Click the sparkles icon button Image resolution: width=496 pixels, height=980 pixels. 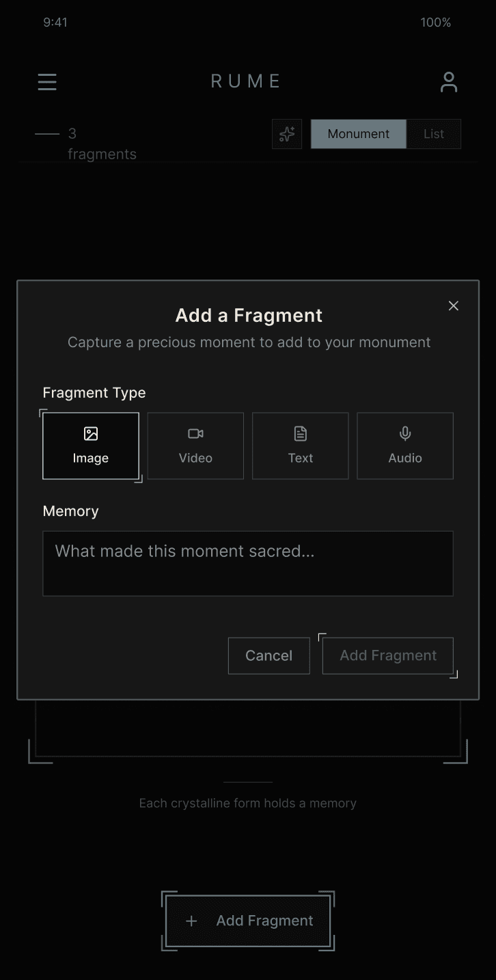point(287,134)
